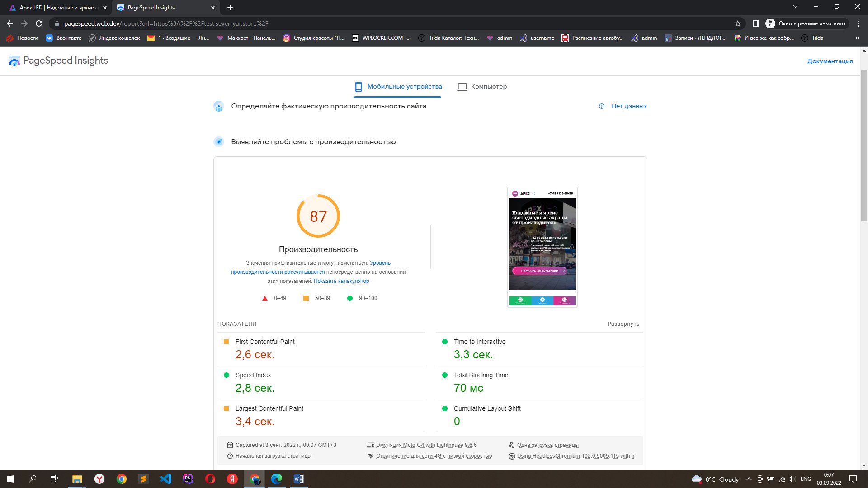Open Chrome three-dot menu

(858, 23)
